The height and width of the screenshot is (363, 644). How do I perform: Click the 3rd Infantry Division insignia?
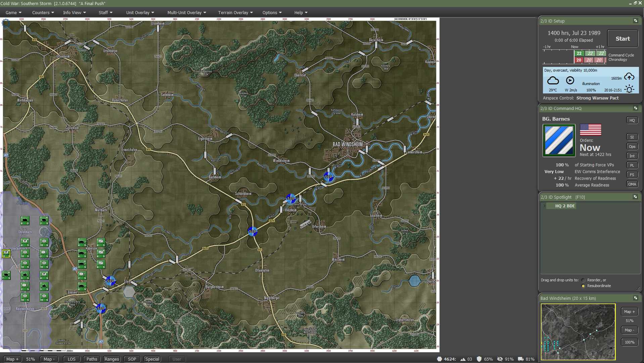tap(559, 140)
